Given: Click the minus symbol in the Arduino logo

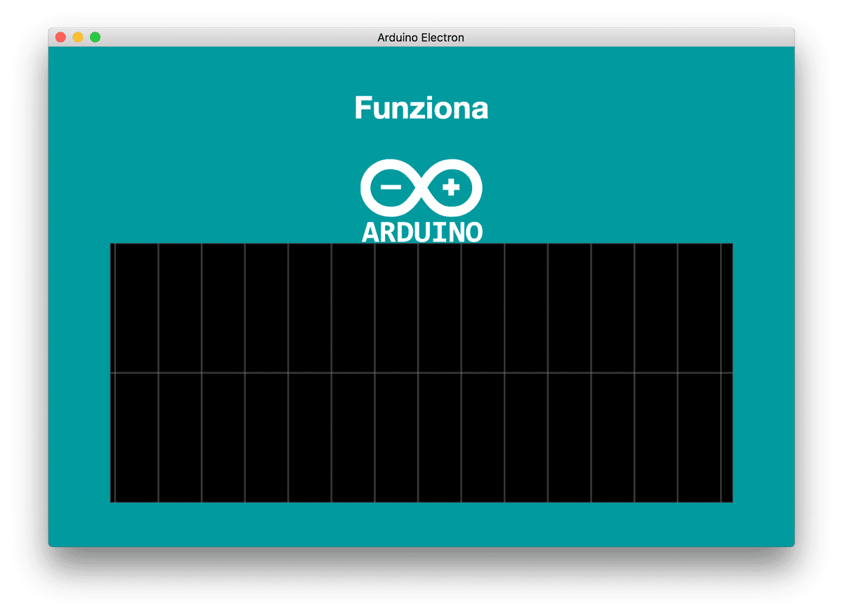Looking at the screenshot, I should [391, 188].
